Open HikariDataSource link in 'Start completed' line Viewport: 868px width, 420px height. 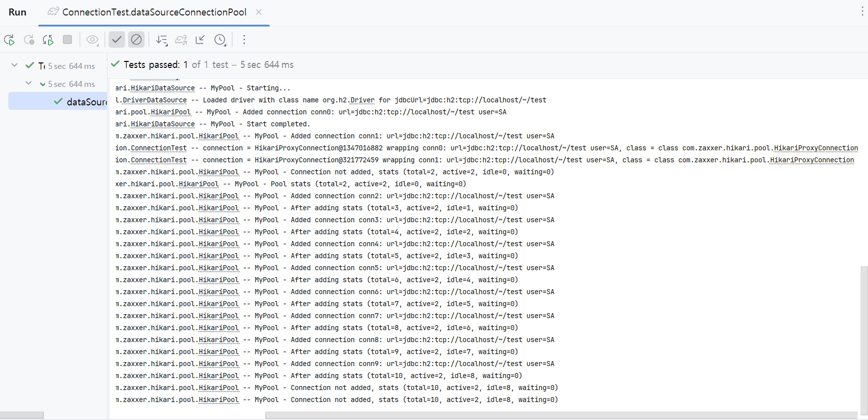[163, 124]
